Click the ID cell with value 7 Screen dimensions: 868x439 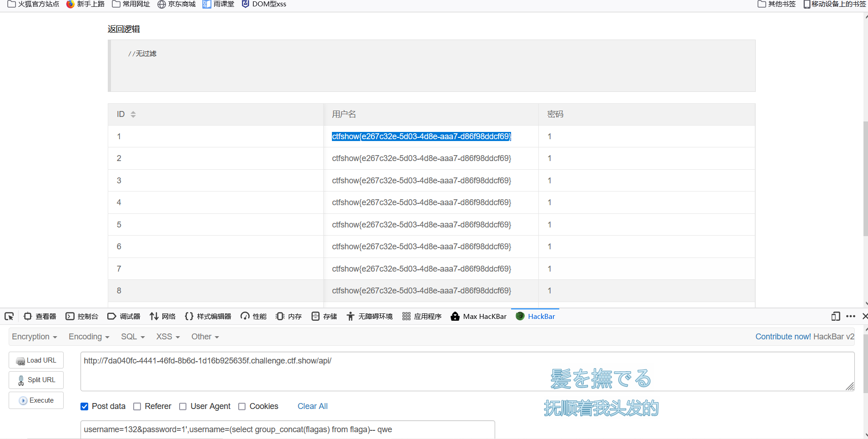tap(216, 269)
